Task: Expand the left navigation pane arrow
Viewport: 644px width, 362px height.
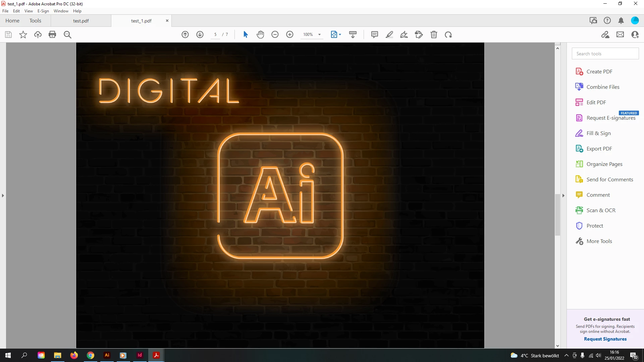Action: pos(3,195)
